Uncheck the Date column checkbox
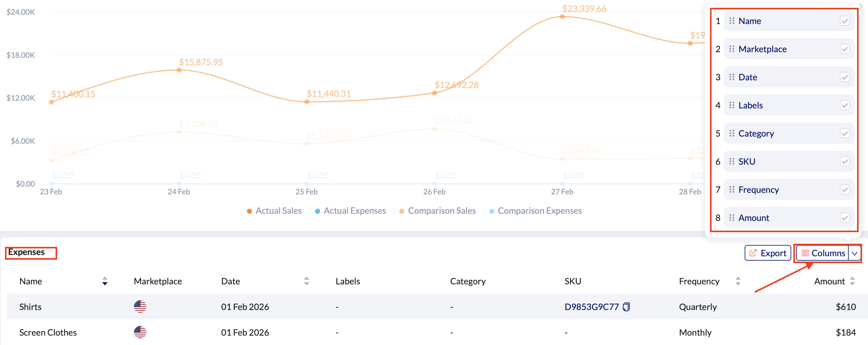The height and width of the screenshot is (345, 868). [844, 77]
